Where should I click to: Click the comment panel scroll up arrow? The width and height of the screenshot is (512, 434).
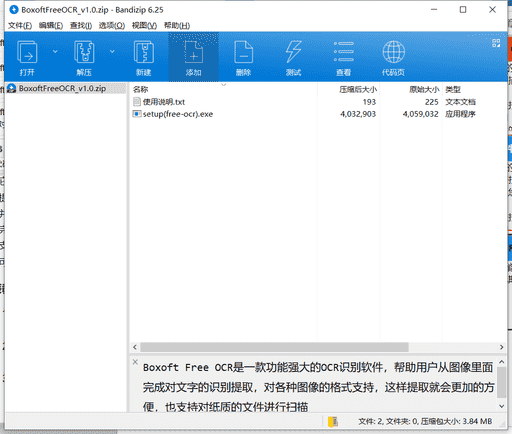click(502, 362)
